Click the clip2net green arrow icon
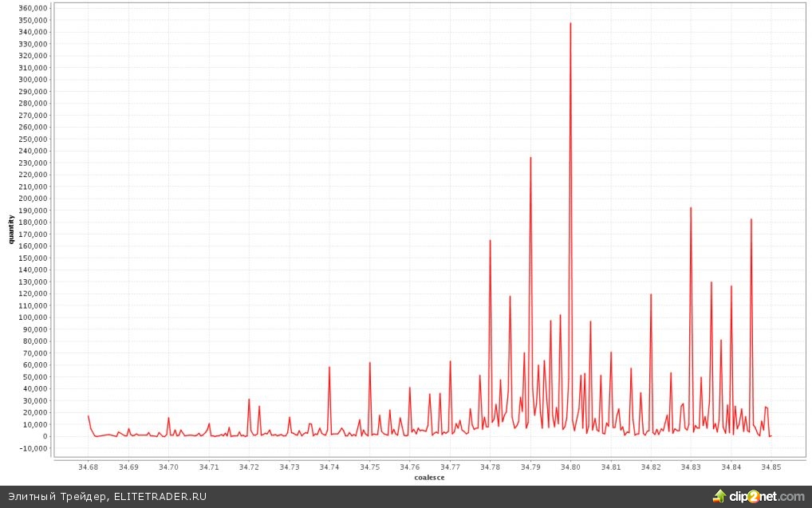 point(720,496)
